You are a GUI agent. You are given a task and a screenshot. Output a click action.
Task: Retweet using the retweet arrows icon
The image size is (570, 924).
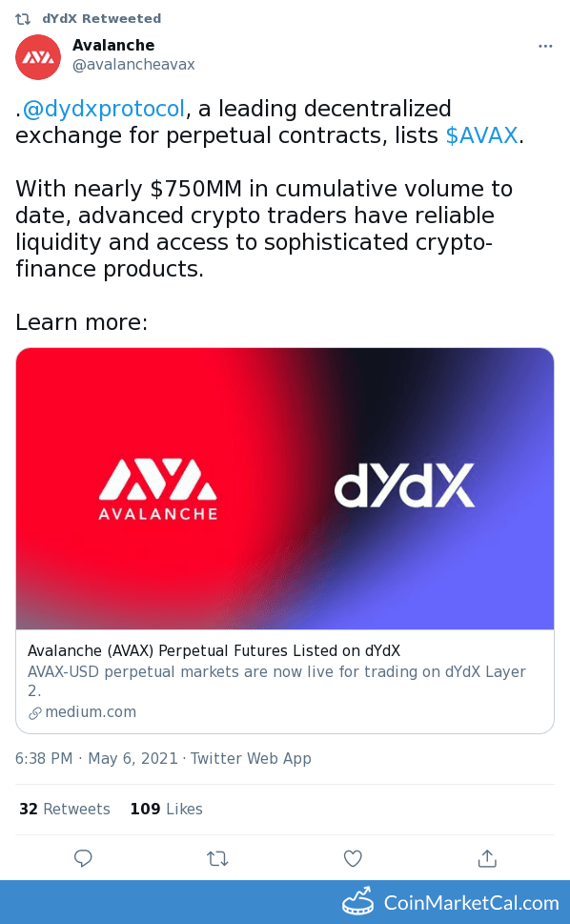pyautogui.click(x=218, y=858)
